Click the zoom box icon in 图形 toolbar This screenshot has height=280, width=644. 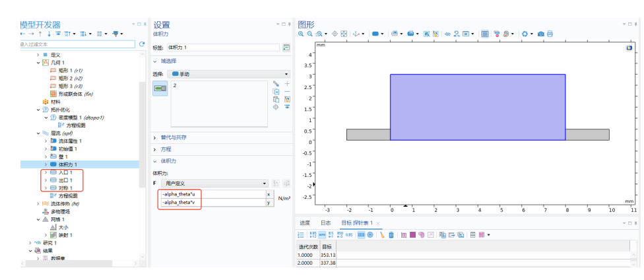[319, 34]
